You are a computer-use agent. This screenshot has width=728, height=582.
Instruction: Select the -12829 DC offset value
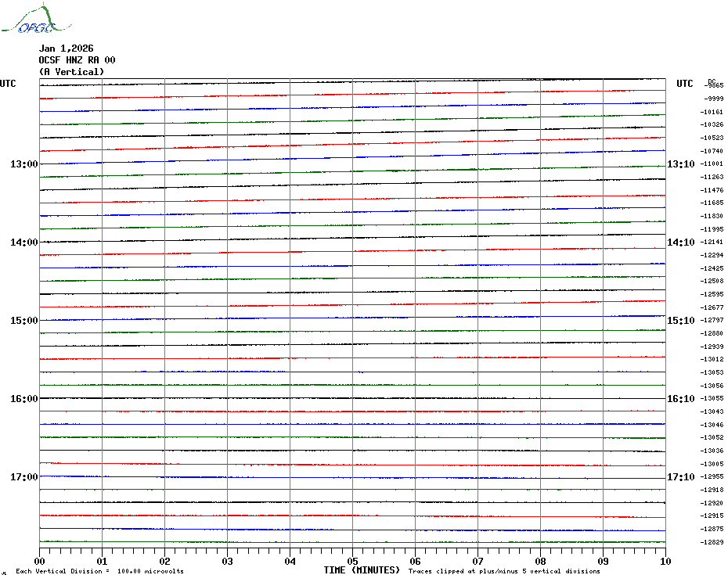click(712, 543)
